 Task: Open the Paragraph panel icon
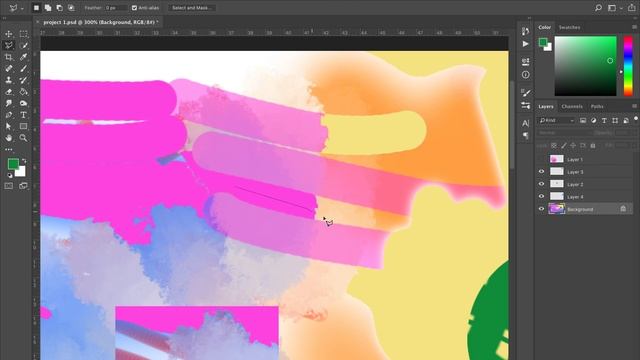click(525, 135)
